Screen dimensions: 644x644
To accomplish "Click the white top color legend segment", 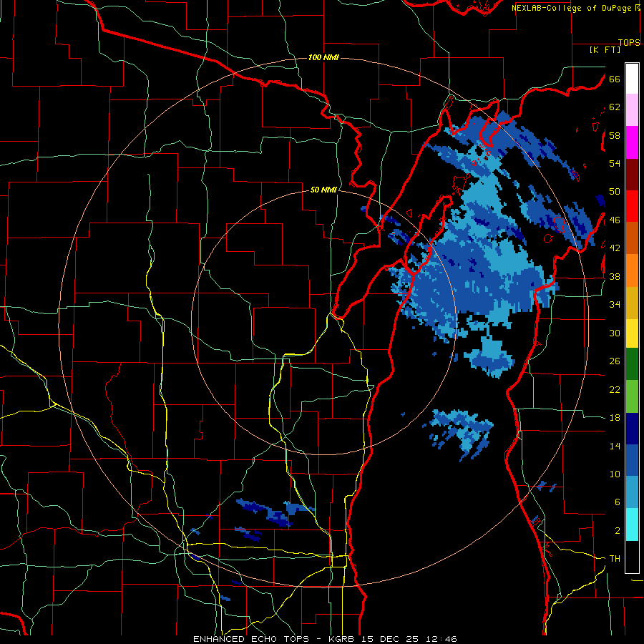I will [632, 79].
